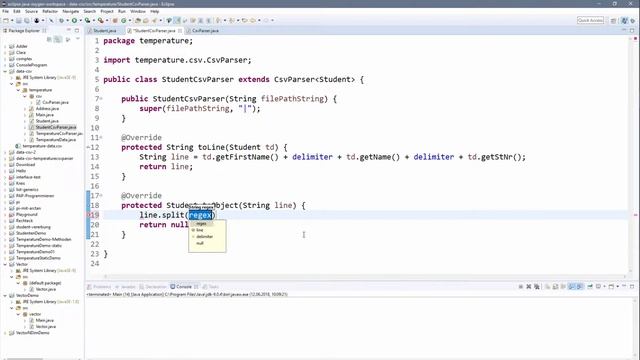Click Remove All Terminated Launches icon
Image resolution: width=640 pixels, height=360 pixels.
click(537, 287)
